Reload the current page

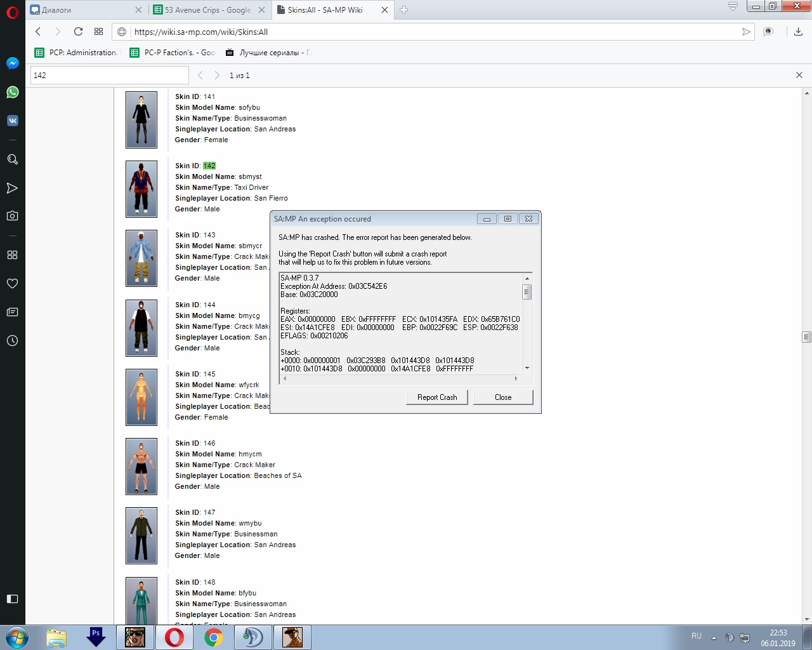(78, 32)
